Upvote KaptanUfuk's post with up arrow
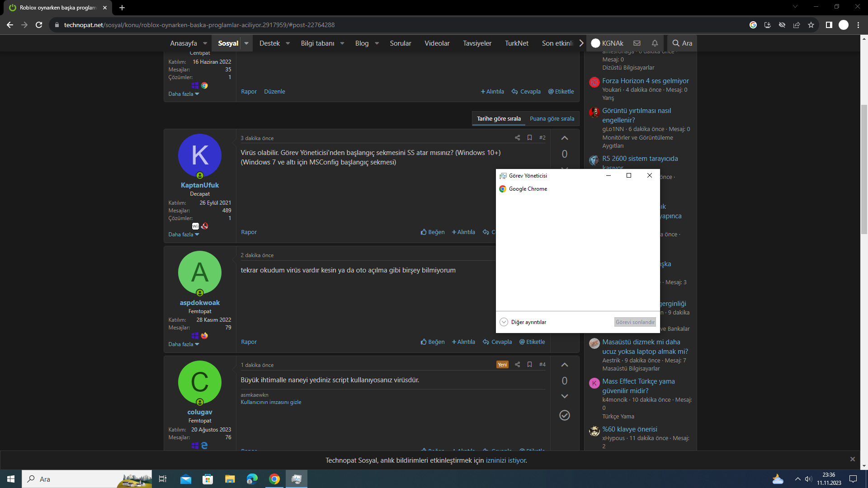 pyautogui.click(x=565, y=138)
